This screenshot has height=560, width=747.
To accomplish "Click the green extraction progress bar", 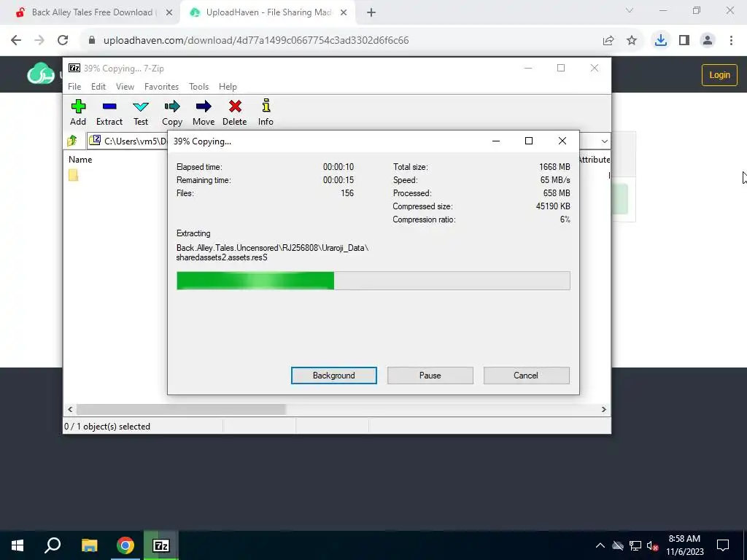I will [373, 281].
